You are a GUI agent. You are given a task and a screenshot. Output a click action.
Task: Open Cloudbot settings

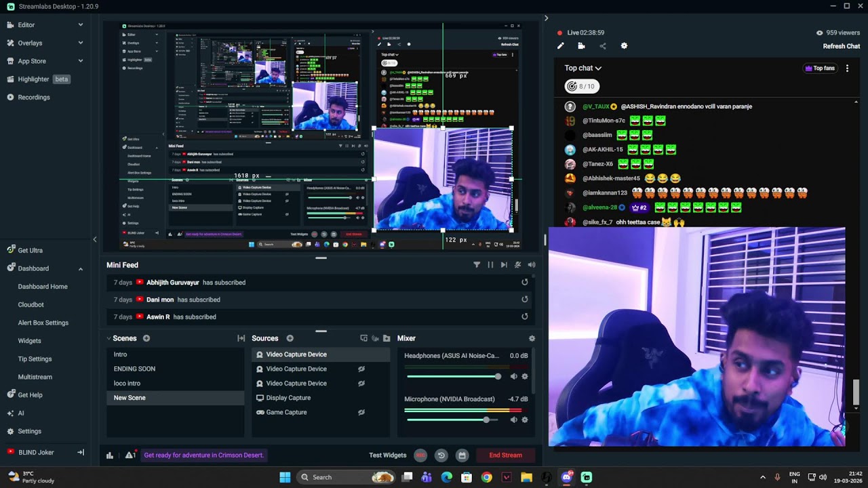pyautogui.click(x=31, y=305)
